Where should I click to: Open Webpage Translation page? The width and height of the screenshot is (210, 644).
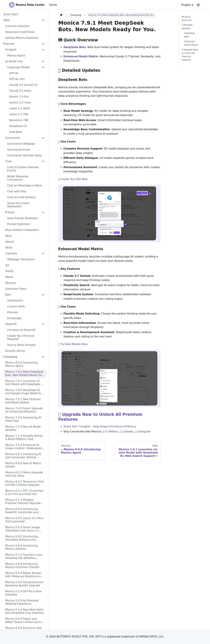pyautogui.click(x=21, y=259)
